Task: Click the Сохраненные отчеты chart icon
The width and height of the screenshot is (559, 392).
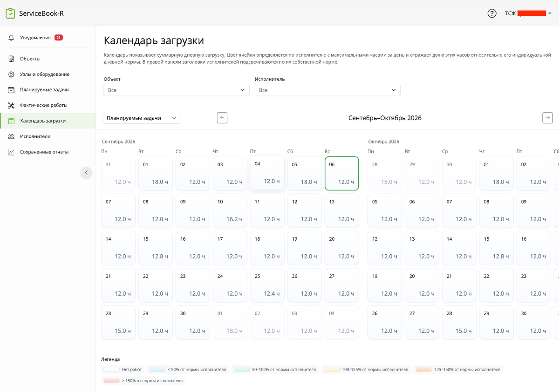Action: (x=11, y=152)
